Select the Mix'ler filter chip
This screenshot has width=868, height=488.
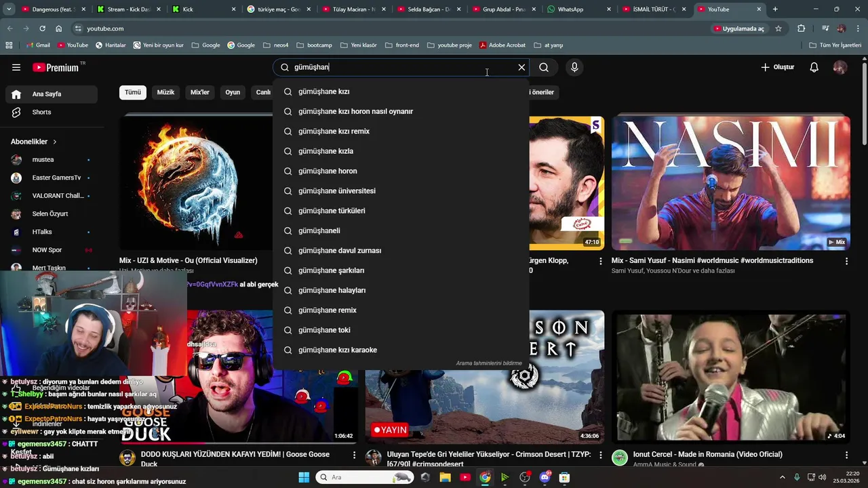click(x=200, y=92)
